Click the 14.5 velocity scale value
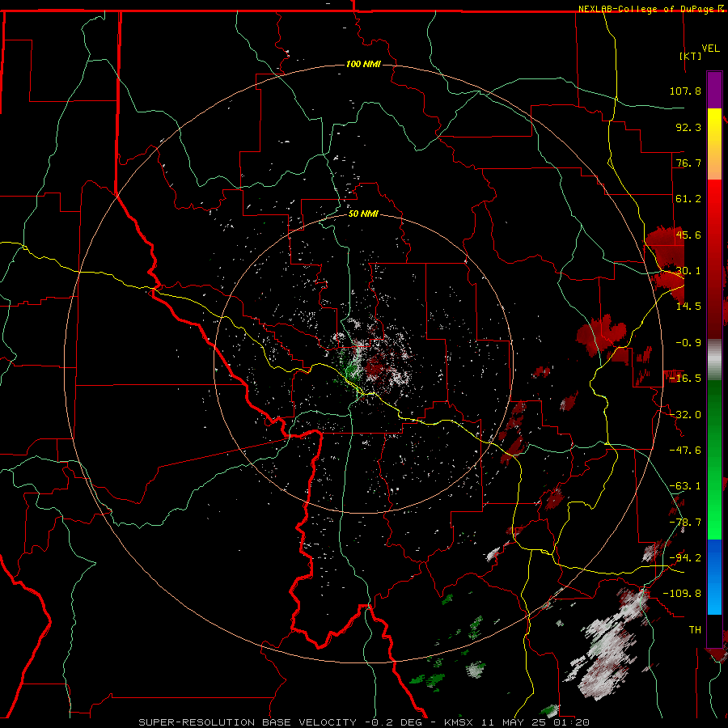The height and width of the screenshot is (728, 728). point(688,307)
